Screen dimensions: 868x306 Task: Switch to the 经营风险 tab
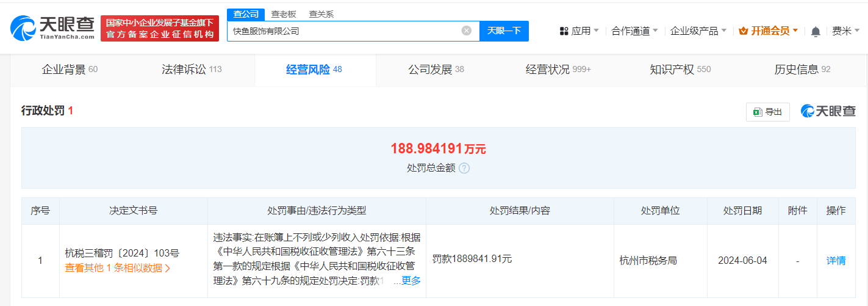[314, 70]
